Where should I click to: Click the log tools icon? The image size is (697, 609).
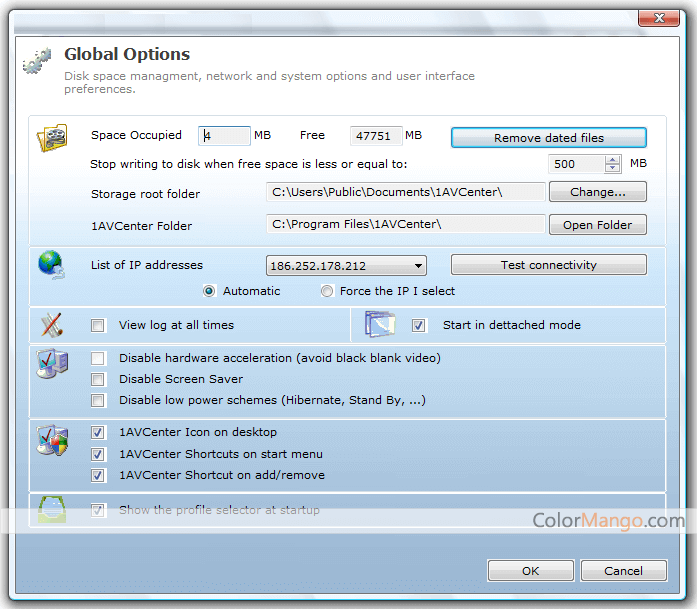[x=51, y=325]
